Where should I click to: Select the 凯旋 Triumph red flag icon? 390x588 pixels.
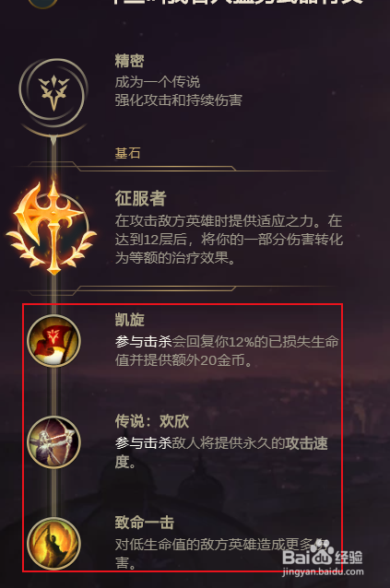tap(54, 340)
